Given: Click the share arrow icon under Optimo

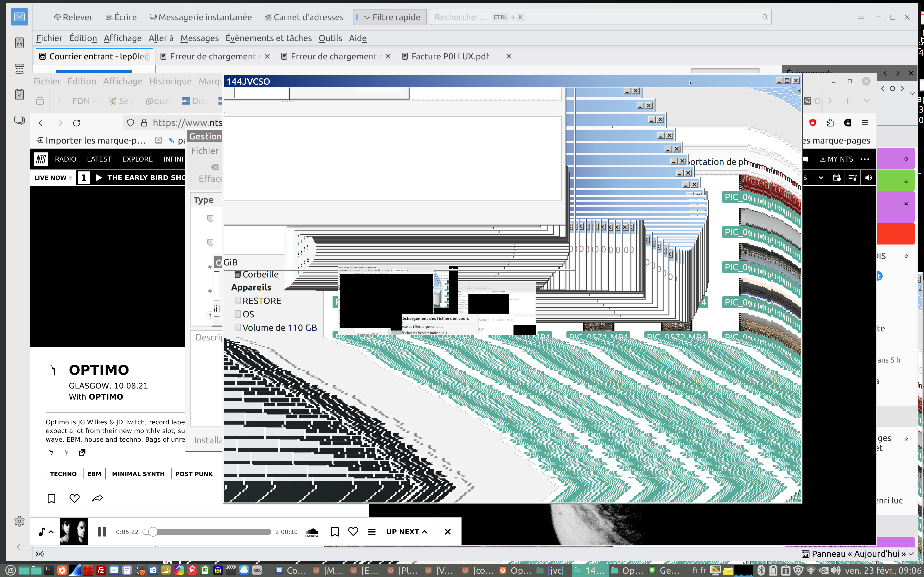Looking at the screenshot, I should coord(98,498).
